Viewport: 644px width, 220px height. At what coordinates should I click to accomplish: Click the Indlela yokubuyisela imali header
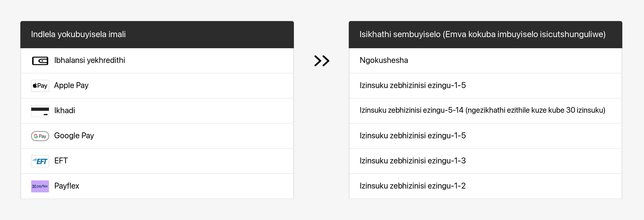click(x=157, y=35)
